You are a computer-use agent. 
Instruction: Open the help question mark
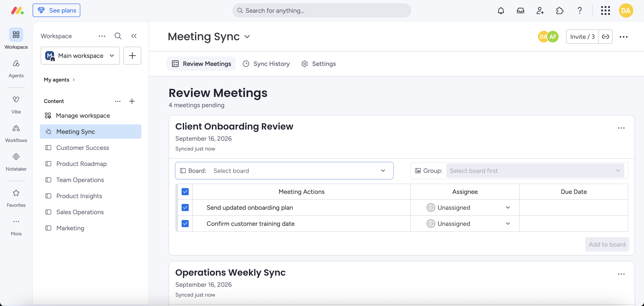click(x=580, y=10)
